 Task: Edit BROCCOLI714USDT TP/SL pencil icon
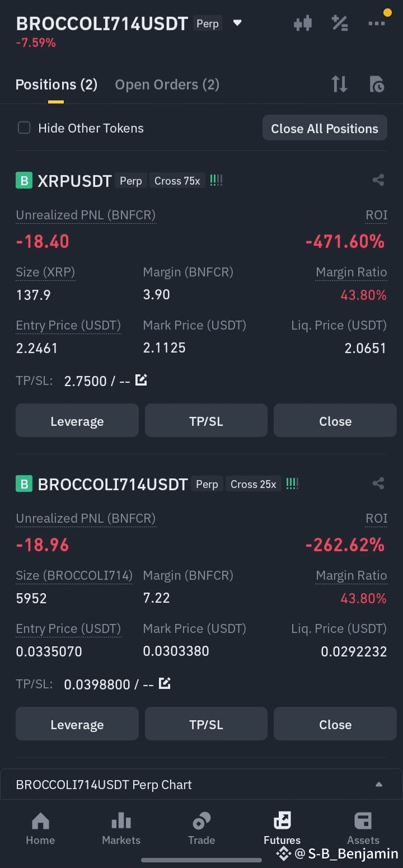[x=165, y=683]
